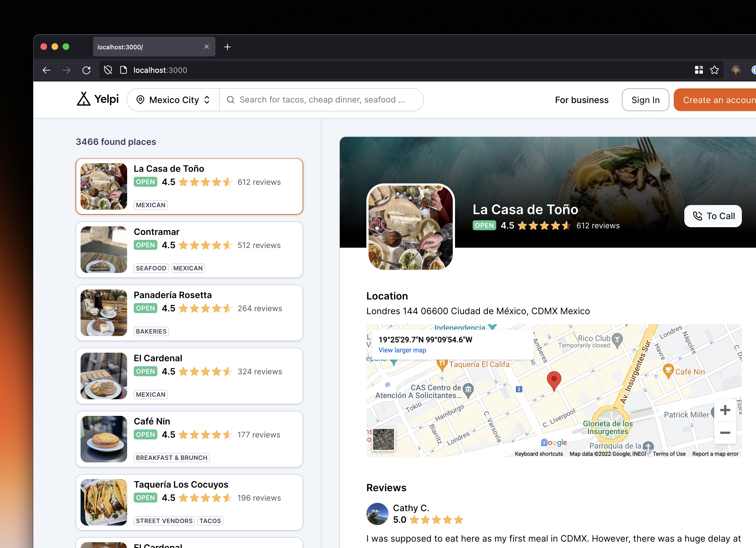Toggle satellite view thumbnail on the map

pos(383,439)
